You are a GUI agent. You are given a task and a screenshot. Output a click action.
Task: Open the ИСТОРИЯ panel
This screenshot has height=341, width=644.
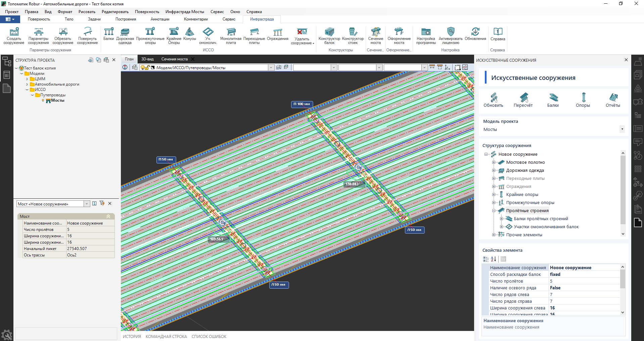132,336
